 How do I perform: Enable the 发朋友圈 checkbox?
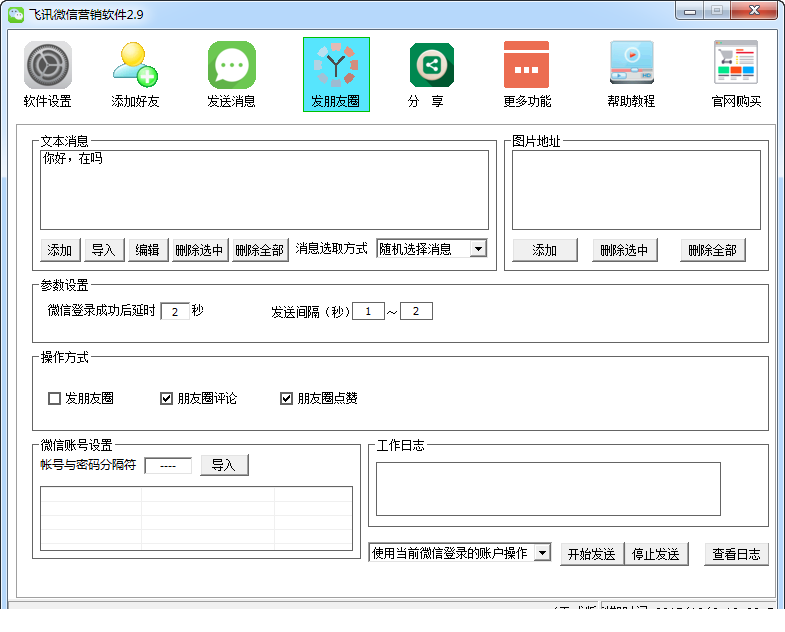tap(54, 399)
